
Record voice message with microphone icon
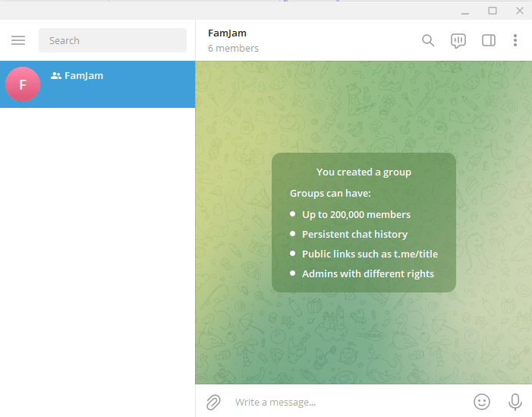515,402
